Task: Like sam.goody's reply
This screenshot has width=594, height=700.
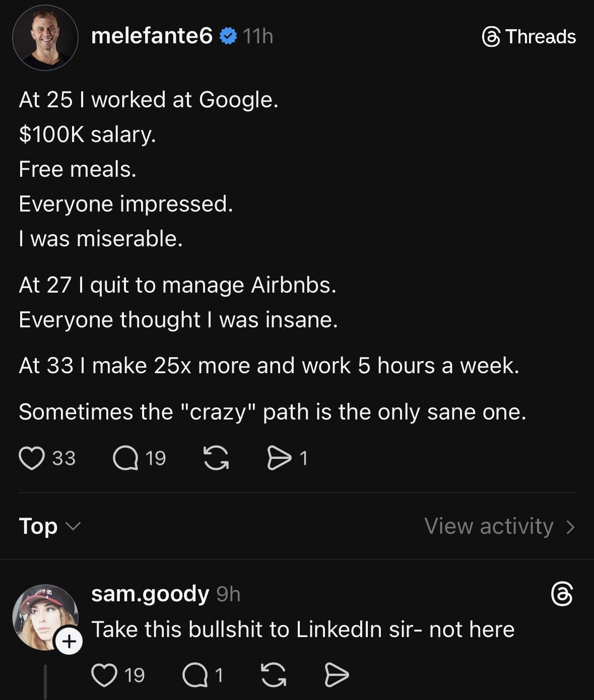Action: pos(104,675)
